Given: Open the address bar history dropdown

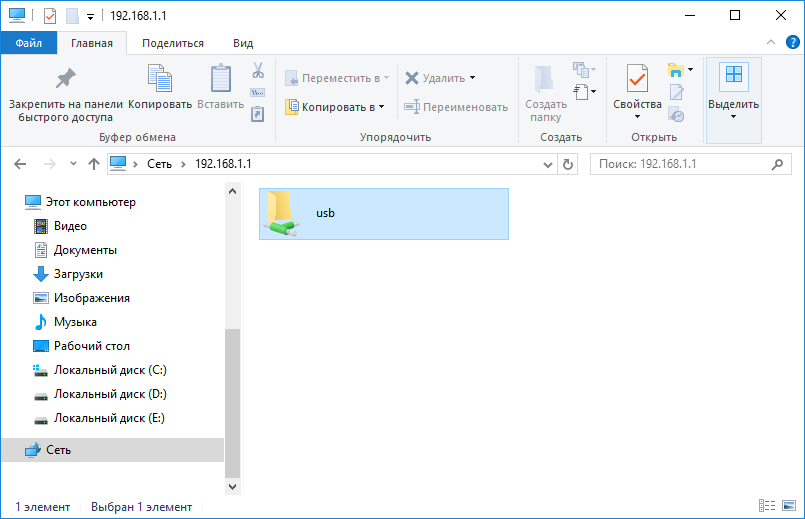Looking at the screenshot, I should click(547, 164).
